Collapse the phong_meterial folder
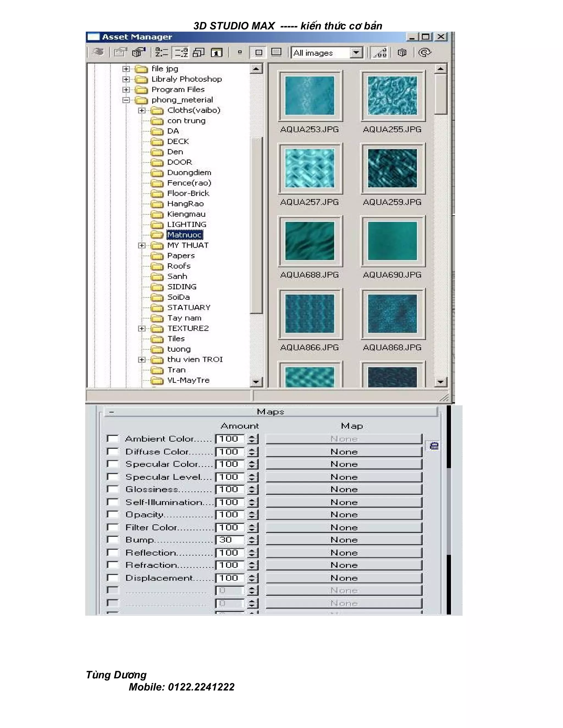 [126, 100]
